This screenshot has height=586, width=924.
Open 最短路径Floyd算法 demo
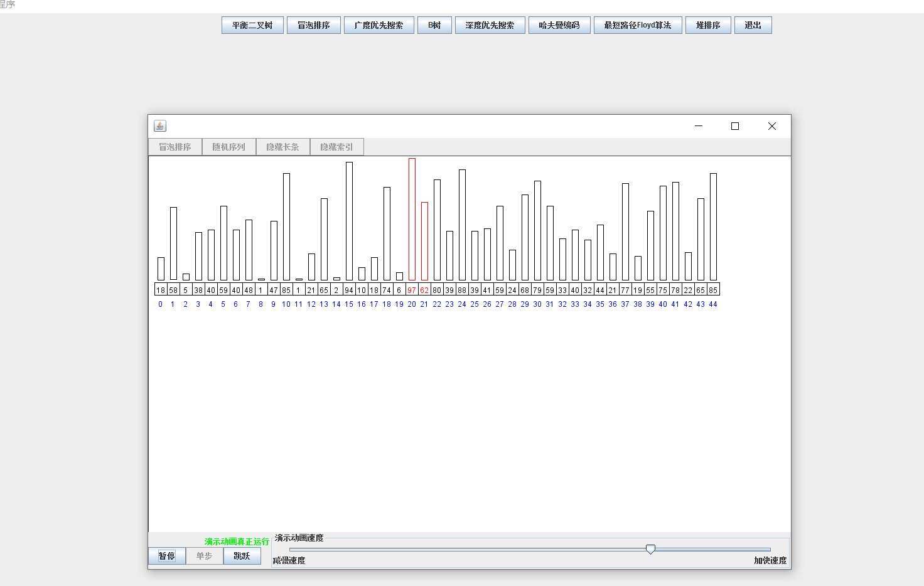[638, 25]
